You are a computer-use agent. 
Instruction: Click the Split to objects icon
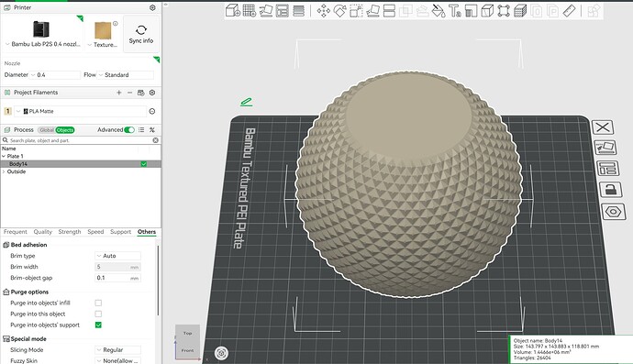[537, 11]
